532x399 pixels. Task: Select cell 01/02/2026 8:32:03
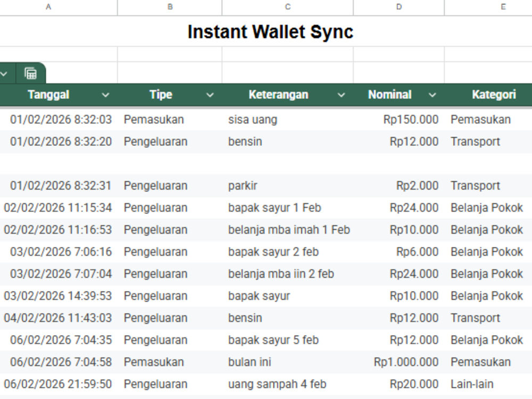coord(59,119)
